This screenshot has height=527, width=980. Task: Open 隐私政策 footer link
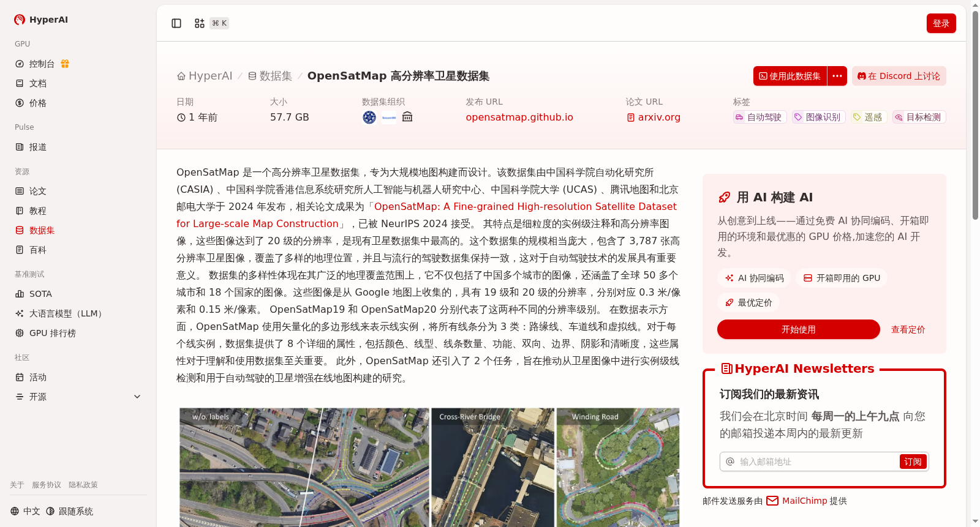point(83,485)
